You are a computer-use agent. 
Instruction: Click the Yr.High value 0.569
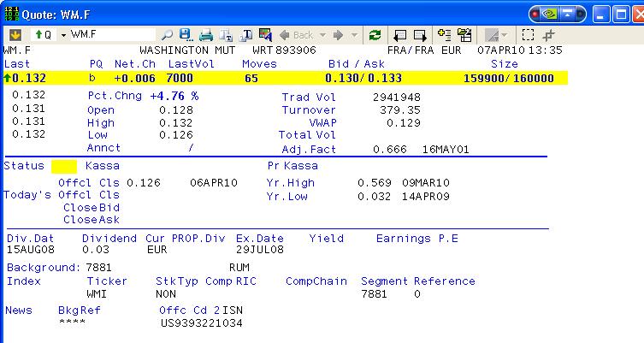coord(374,182)
